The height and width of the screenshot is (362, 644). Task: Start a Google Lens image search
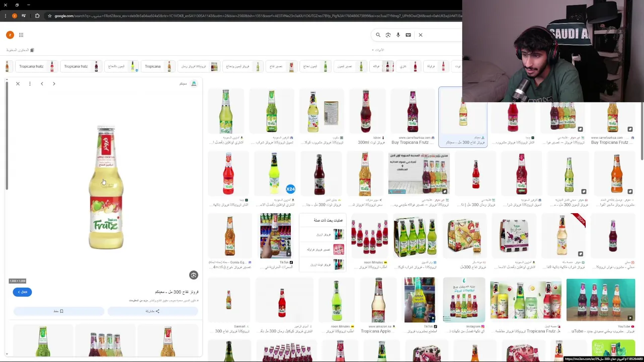(388, 35)
